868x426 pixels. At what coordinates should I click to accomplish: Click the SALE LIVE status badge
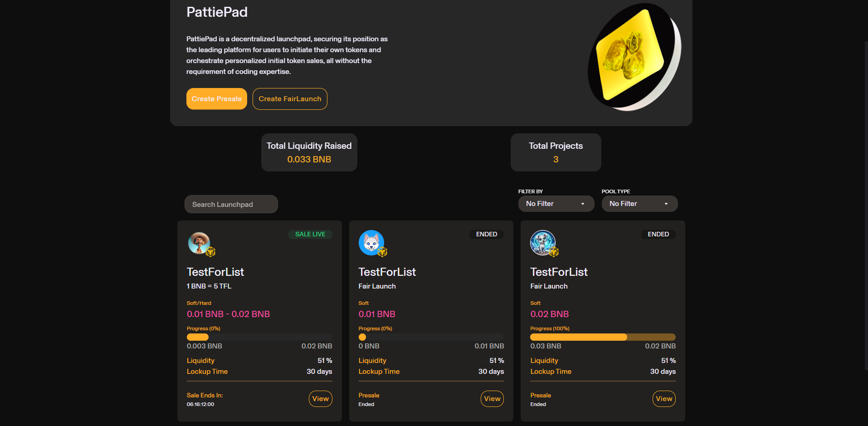[x=310, y=234]
